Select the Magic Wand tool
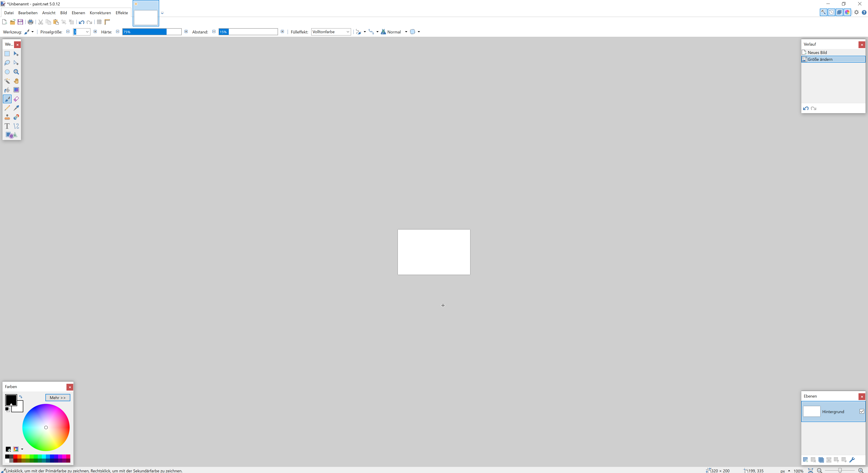This screenshot has height=473, width=868. [x=7, y=81]
